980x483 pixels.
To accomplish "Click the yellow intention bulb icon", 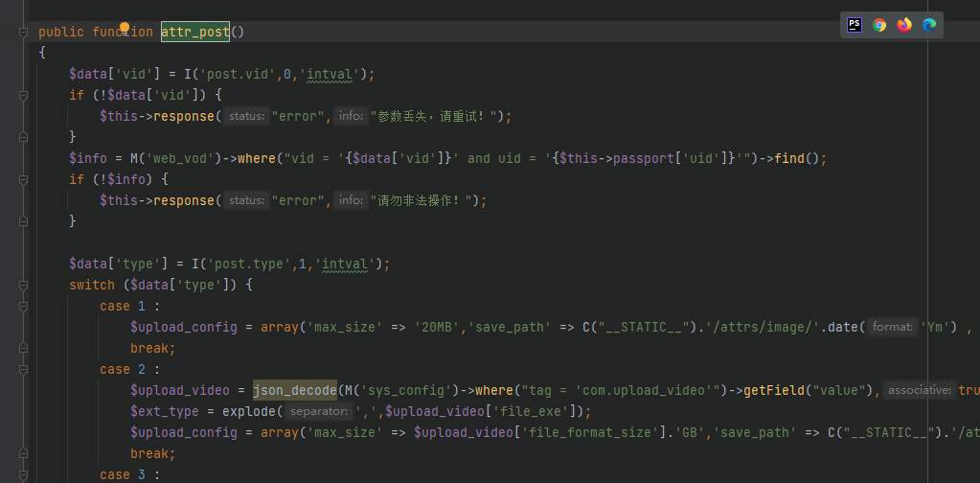I will pos(125,28).
